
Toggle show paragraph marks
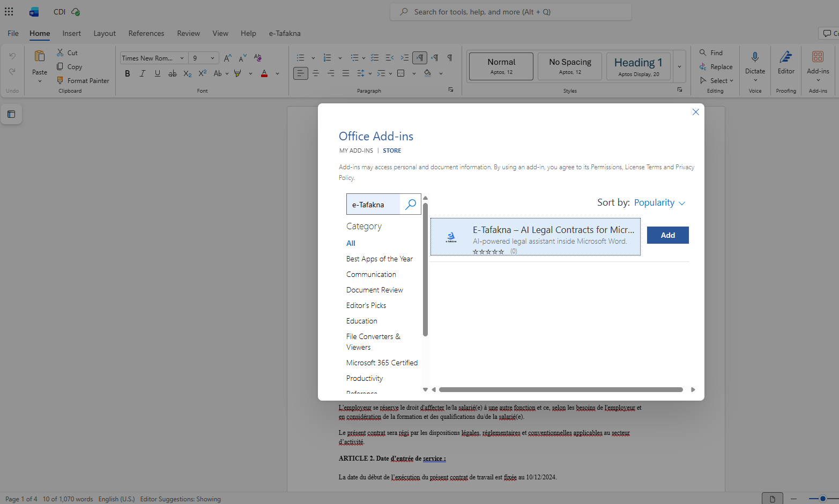[450, 58]
